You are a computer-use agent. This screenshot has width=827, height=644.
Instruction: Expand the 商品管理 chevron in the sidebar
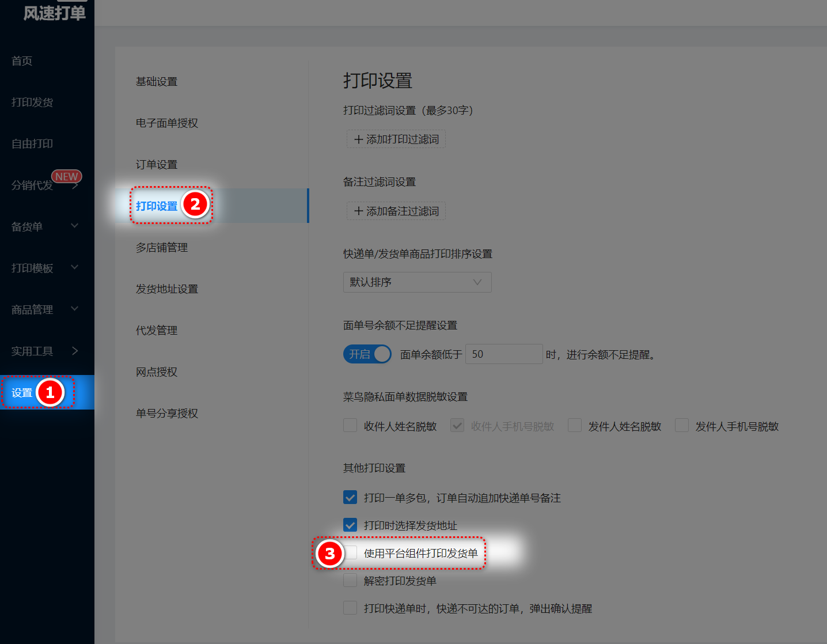(74, 309)
